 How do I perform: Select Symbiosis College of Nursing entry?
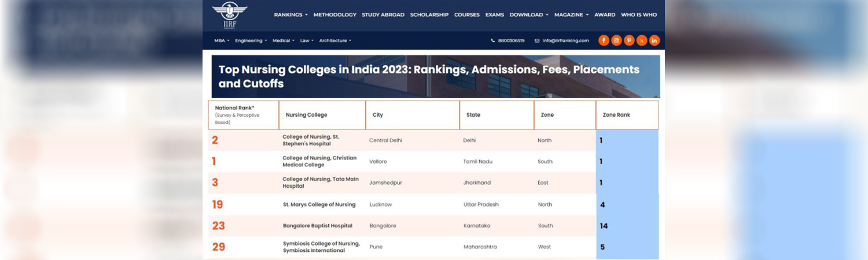click(321, 247)
